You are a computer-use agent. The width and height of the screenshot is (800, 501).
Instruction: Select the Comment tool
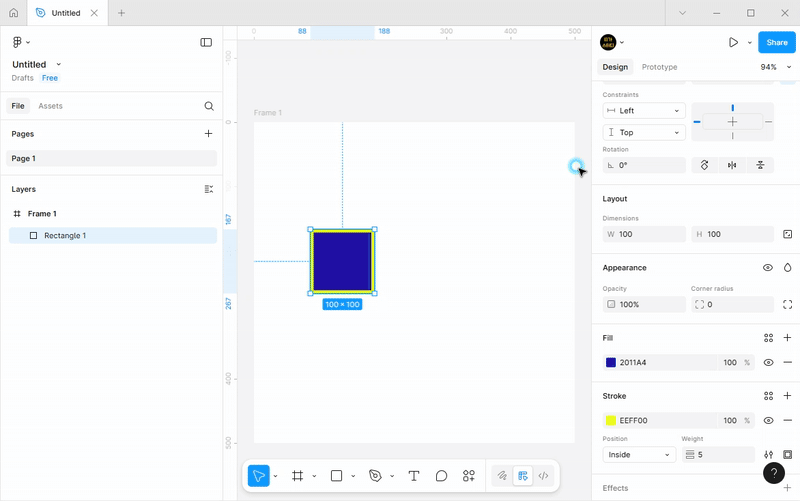(441, 476)
